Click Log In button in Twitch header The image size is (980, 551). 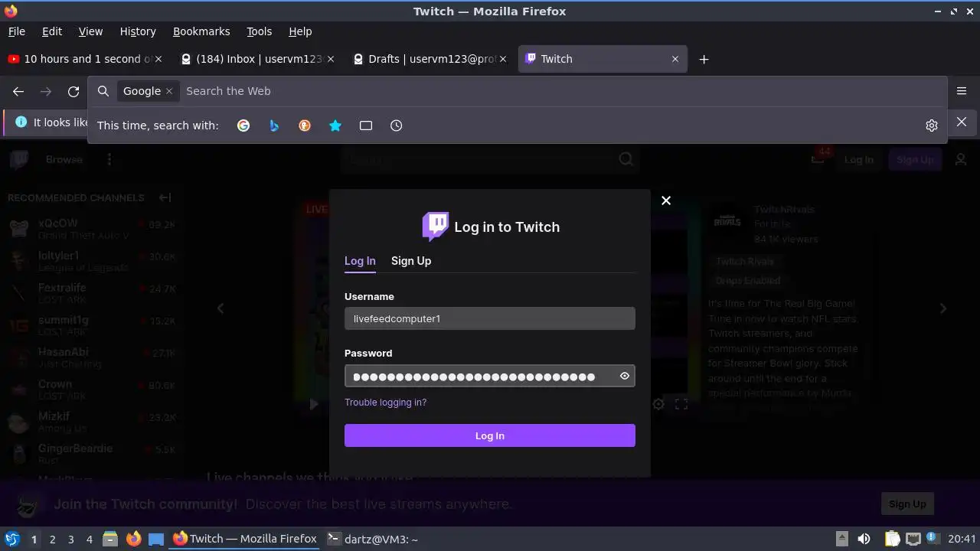(858, 160)
